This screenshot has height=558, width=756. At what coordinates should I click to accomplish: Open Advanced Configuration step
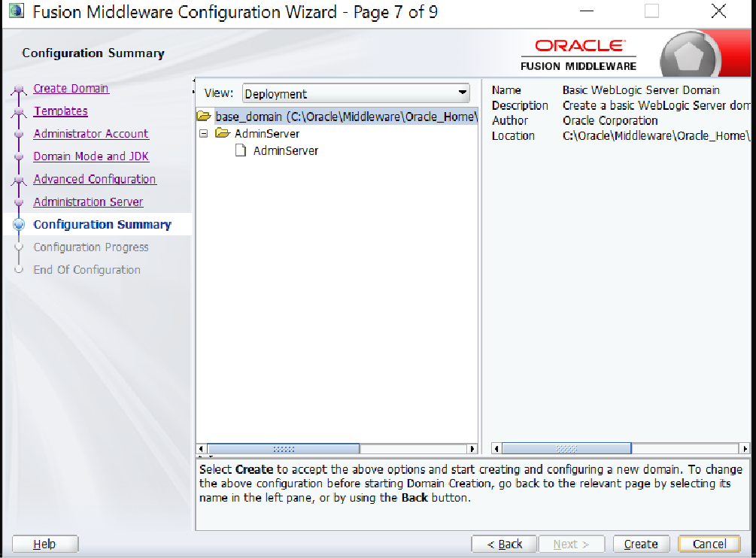pos(95,179)
